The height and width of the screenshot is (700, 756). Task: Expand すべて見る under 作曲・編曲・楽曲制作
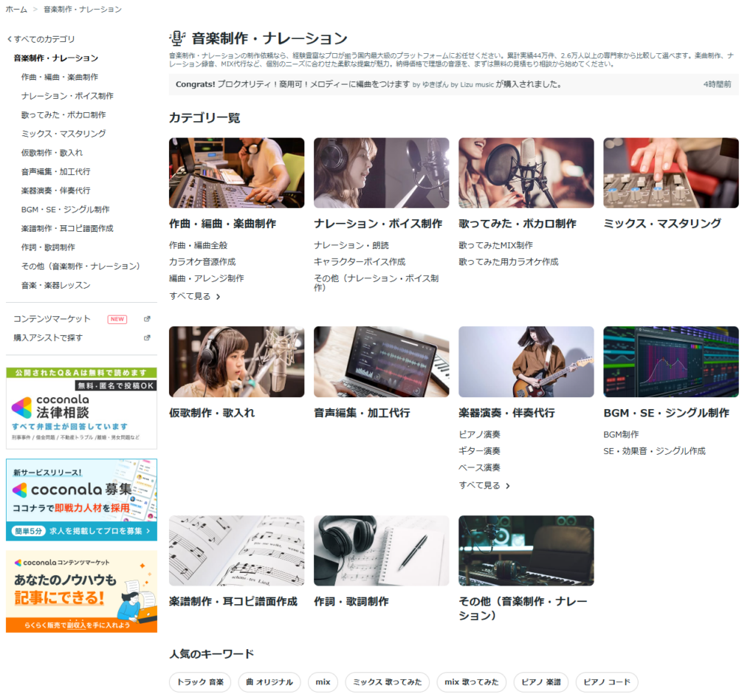[195, 296]
